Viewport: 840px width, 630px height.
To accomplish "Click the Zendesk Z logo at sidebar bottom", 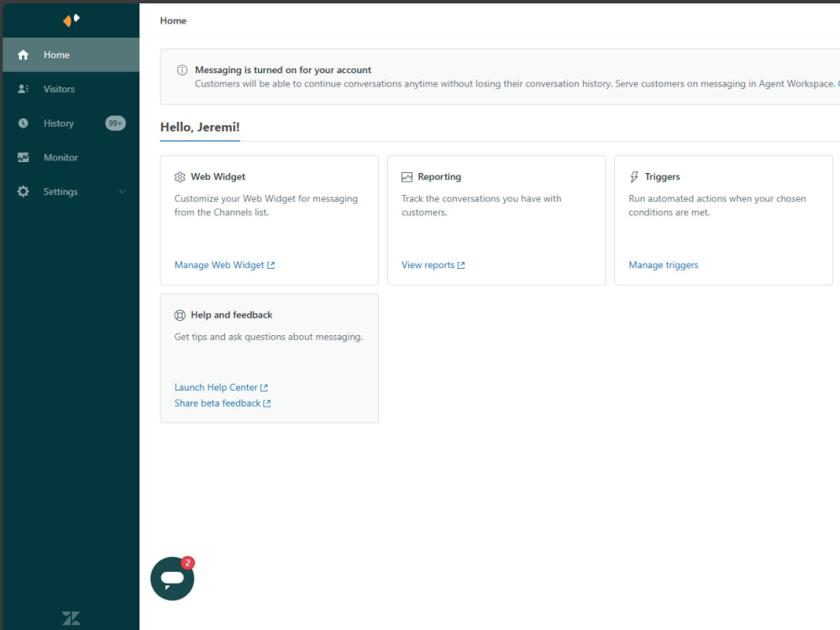I will [x=71, y=618].
